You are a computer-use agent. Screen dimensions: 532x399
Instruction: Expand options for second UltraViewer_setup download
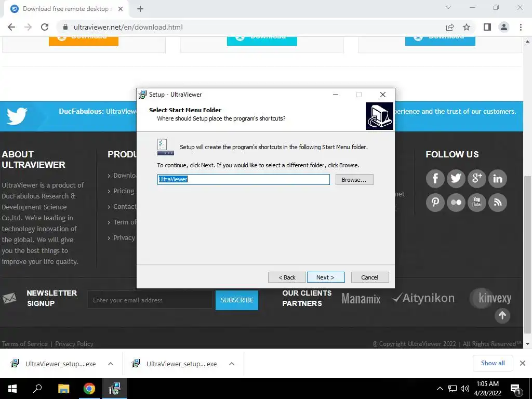tap(232, 364)
